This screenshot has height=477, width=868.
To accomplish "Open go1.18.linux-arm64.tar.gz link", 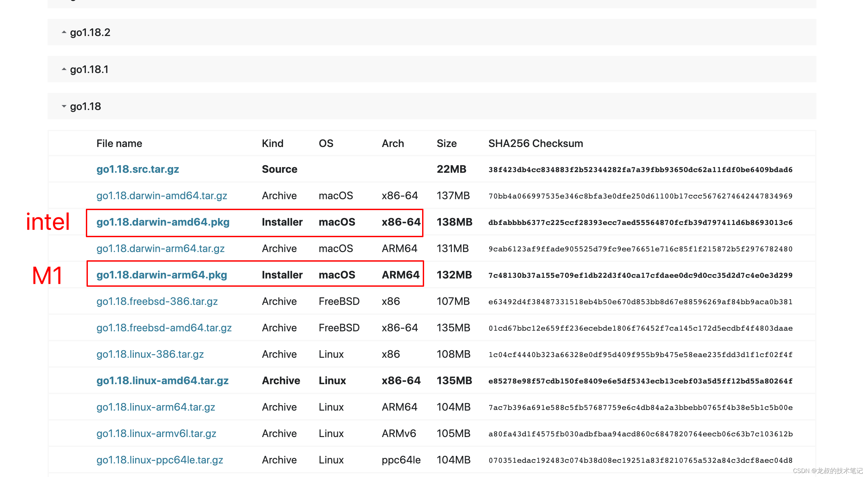I will [156, 407].
